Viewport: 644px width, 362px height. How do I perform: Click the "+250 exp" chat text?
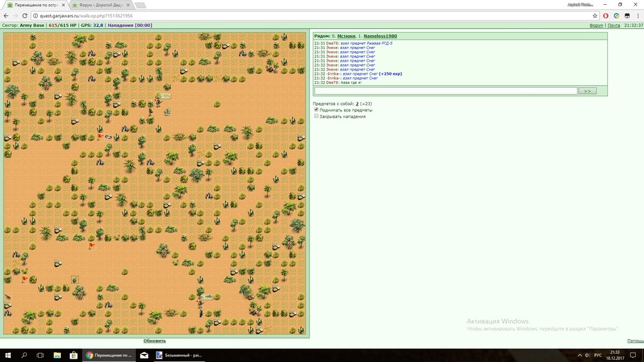[390, 74]
